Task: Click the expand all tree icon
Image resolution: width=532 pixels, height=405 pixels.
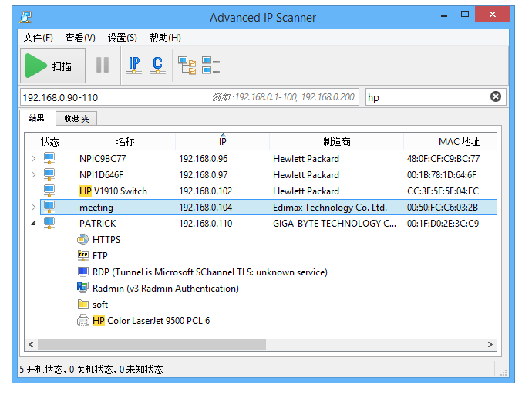Action: point(187,65)
